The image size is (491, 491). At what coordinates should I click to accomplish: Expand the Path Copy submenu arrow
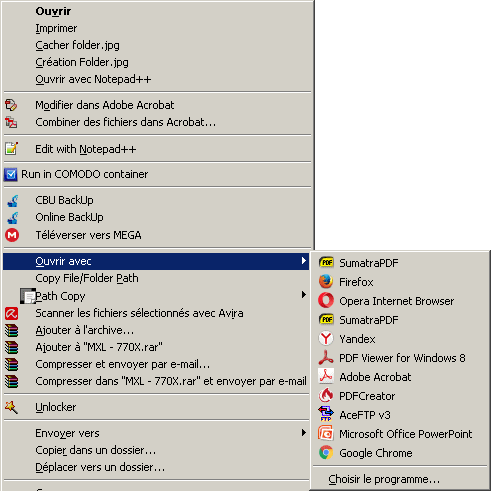coord(304,295)
